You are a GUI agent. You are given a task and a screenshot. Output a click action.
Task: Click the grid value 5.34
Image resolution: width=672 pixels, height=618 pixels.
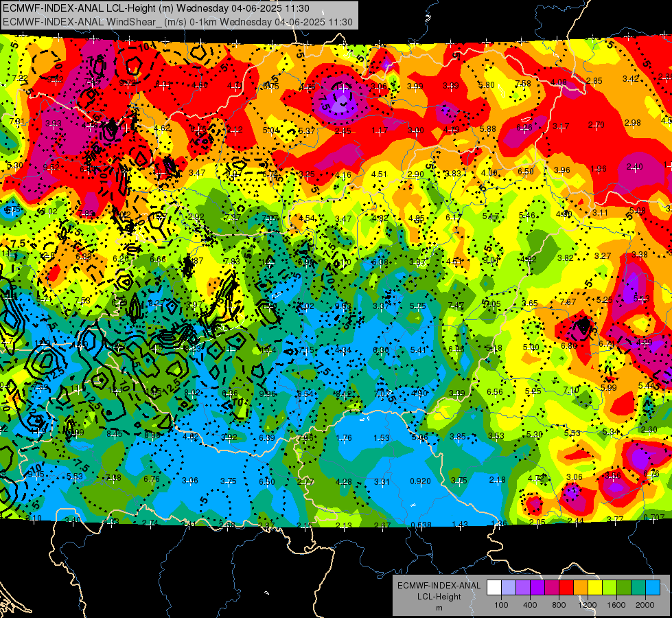click(x=611, y=431)
